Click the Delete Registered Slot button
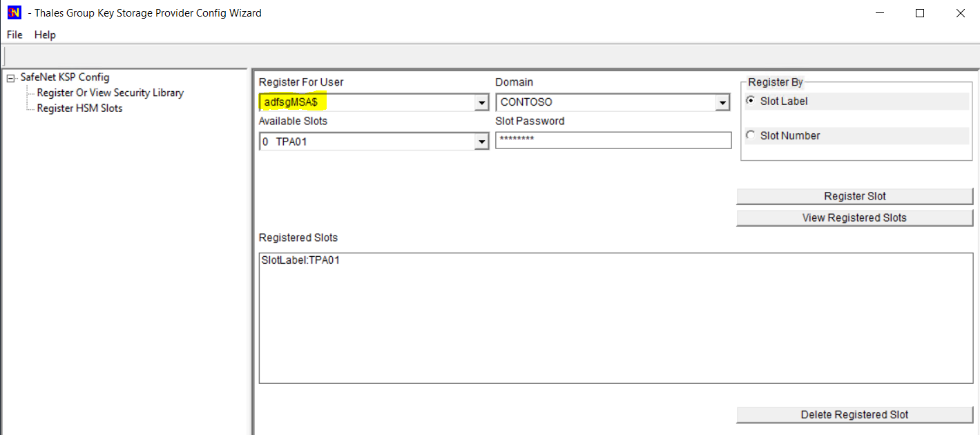 [x=855, y=414]
